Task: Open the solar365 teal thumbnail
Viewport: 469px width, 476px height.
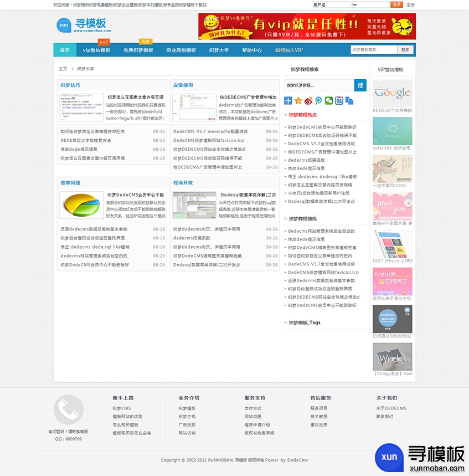Action: 392,131
